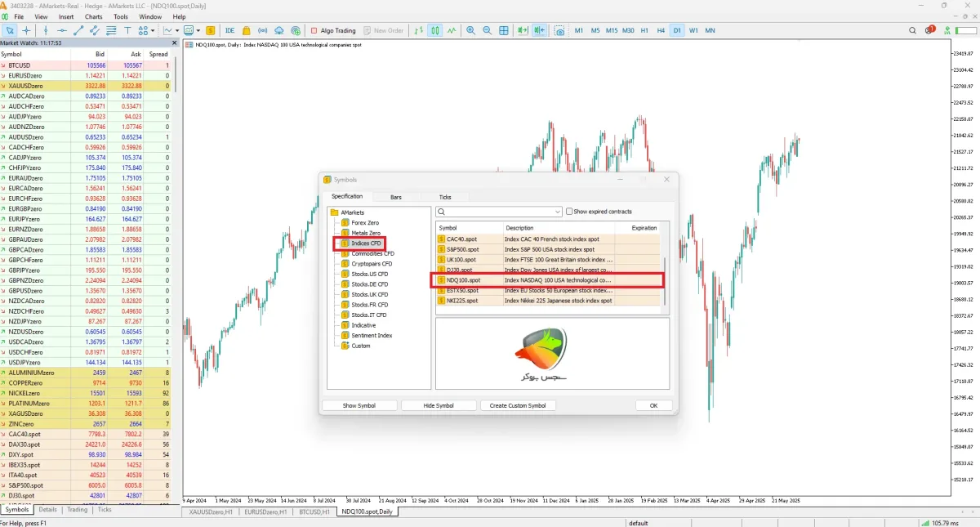Click the Show Symbol button
Viewport: 980px width, 527px height.
(359, 405)
